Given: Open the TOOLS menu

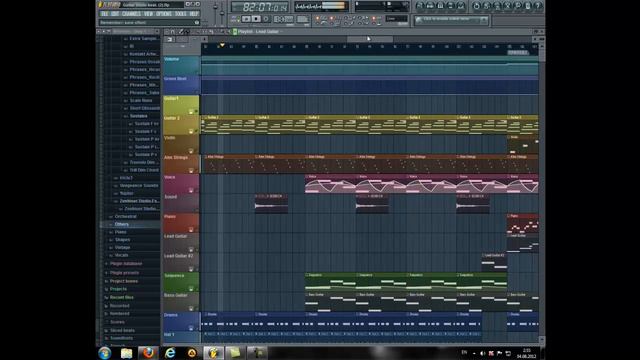Looking at the screenshot, I should 180,14.
